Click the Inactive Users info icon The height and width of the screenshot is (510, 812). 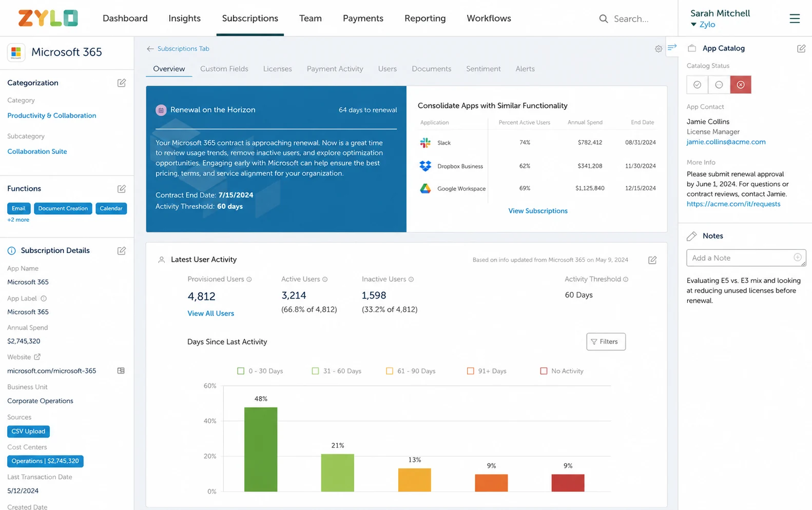(411, 280)
